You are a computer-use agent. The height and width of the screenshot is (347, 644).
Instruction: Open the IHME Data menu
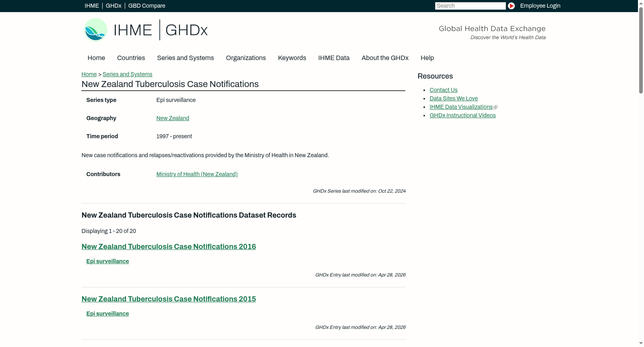pyautogui.click(x=334, y=58)
